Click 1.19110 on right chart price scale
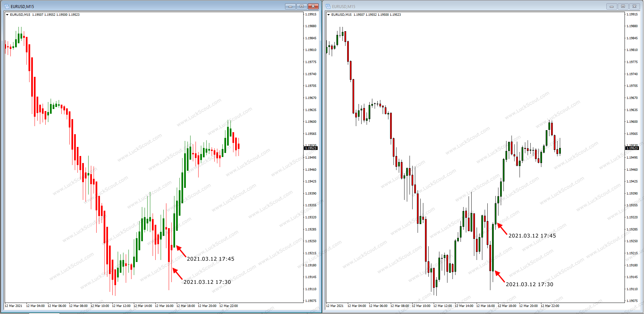This screenshot has height=314, width=644. pyautogui.click(x=632, y=289)
